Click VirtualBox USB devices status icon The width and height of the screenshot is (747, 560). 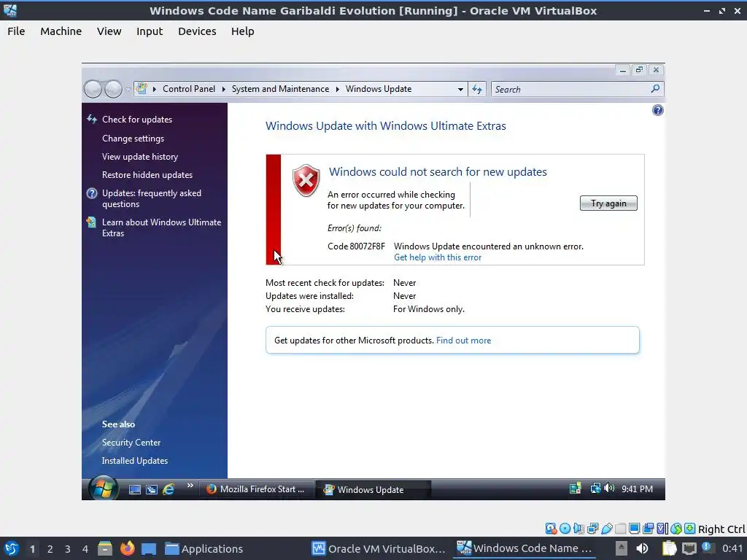607,529
